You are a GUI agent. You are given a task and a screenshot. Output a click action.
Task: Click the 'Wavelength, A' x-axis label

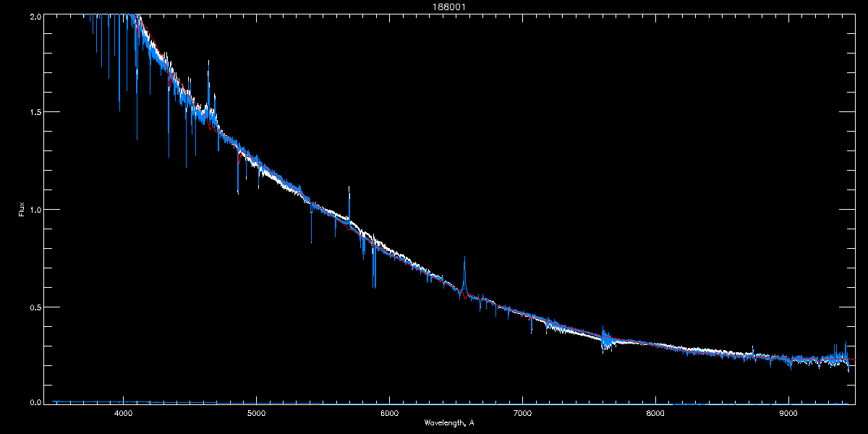(x=449, y=422)
